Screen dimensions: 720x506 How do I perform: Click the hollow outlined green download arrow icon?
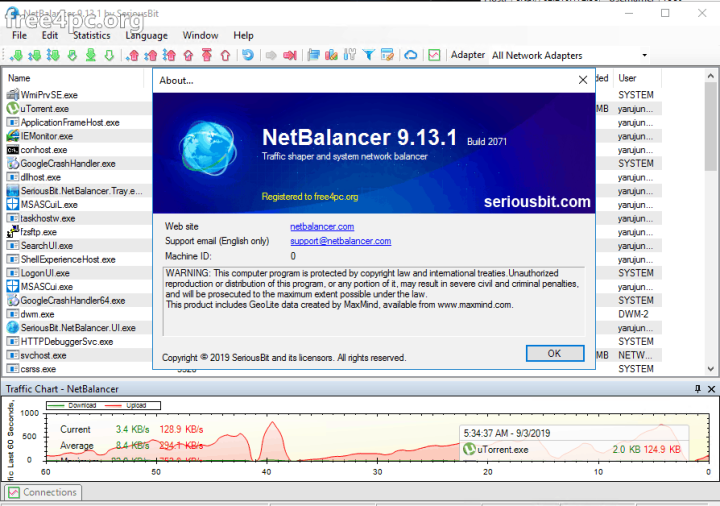click(x=109, y=56)
